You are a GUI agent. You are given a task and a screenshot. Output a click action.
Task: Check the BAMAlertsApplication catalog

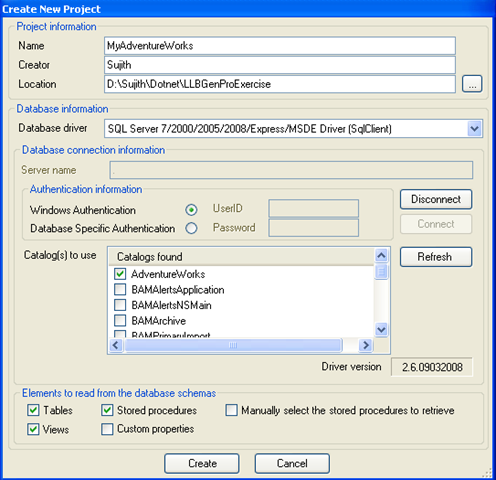coord(120,289)
